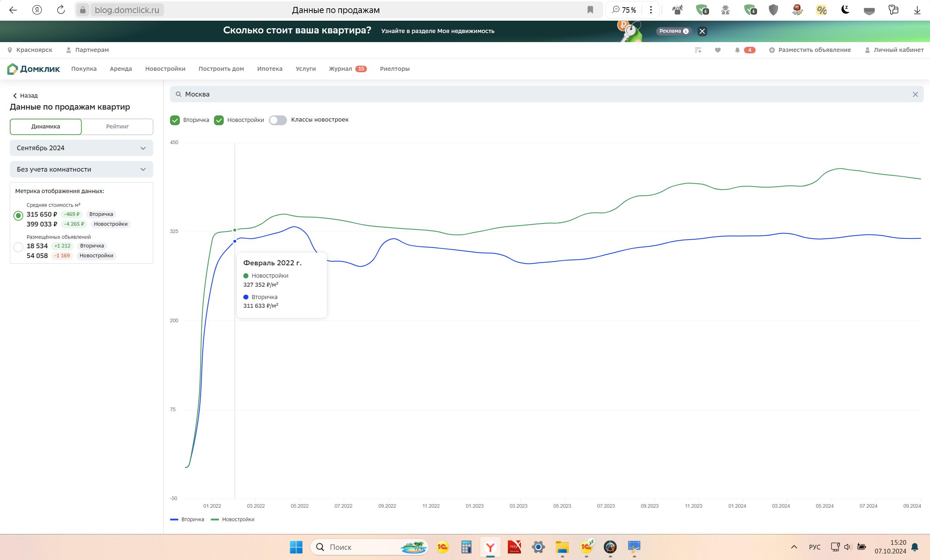Image resolution: width=930 pixels, height=560 pixels.
Task: Open the Ипотека menu item
Action: click(270, 69)
